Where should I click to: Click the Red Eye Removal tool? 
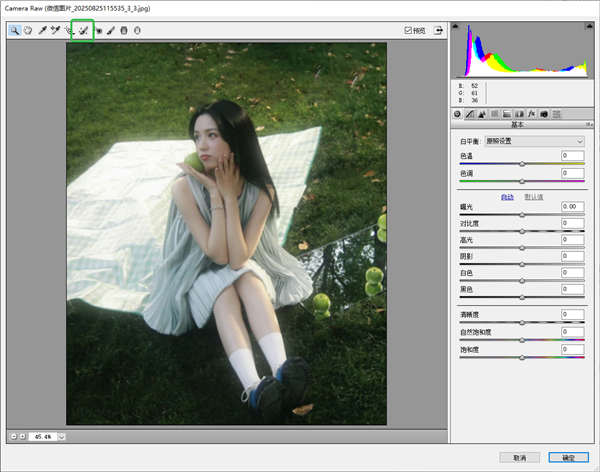(98, 31)
